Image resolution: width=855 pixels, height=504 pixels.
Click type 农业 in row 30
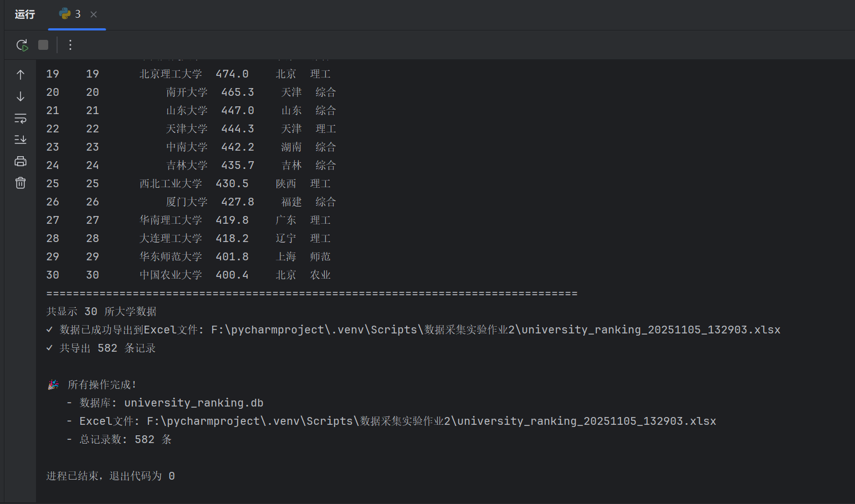(320, 275)
